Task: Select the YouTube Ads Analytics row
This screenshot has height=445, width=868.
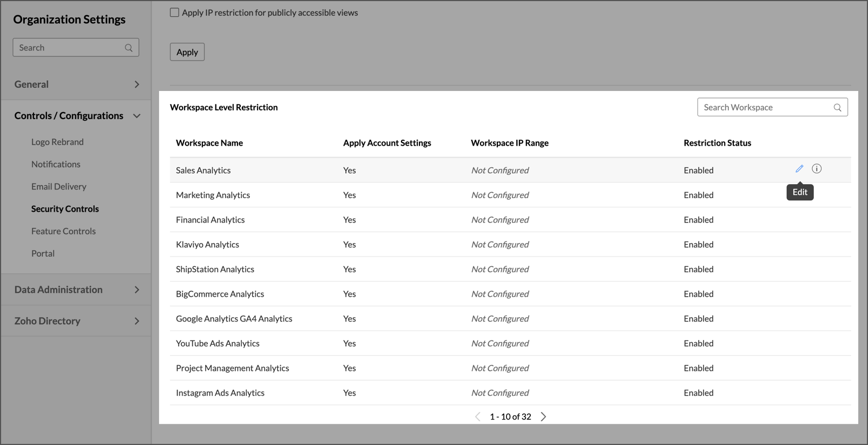Action: (x=510, y=343)
